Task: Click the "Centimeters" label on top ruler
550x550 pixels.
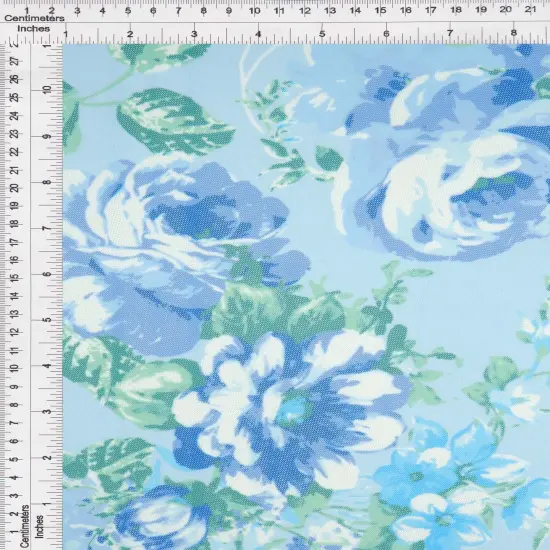Action: 34,18
